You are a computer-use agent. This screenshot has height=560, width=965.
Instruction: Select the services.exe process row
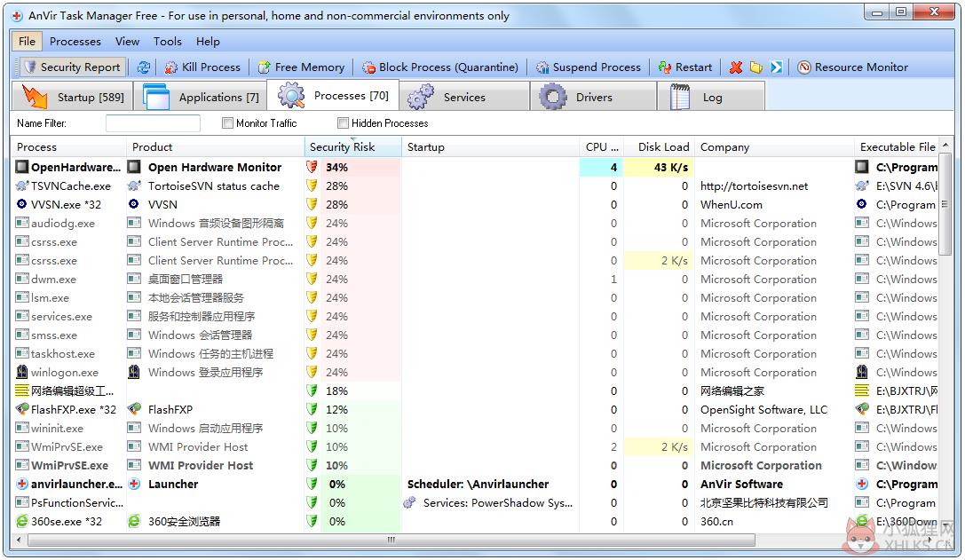pyautogui.click(x=475, y=316)
